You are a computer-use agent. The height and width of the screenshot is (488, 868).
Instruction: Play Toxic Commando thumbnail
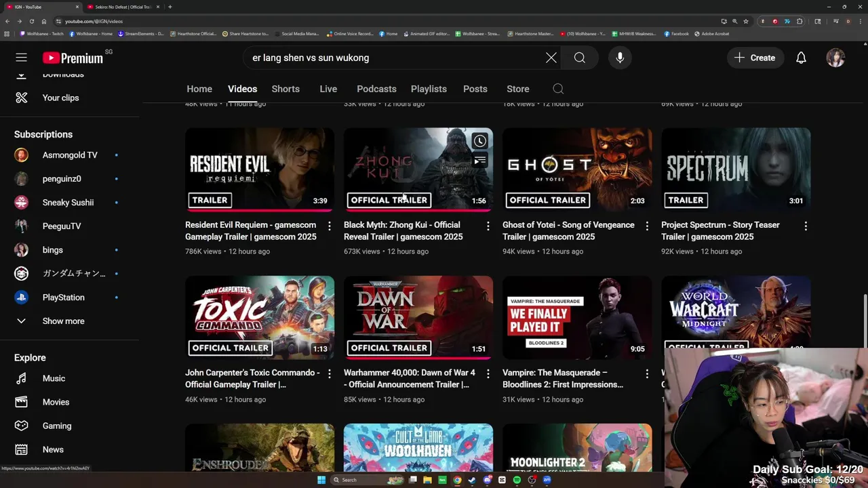(260, 317)
